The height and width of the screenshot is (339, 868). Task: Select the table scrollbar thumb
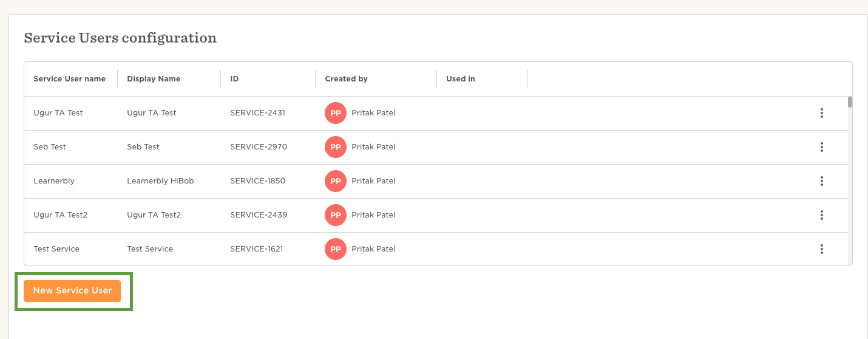coord(850,102)
